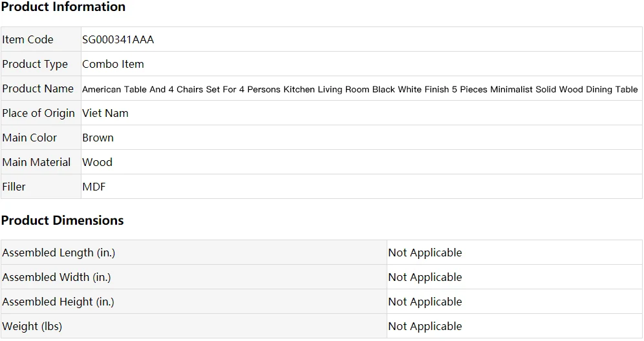644x341 pixels.
Task: Click Not Applicable beside Assembled Width
Action: point(425,278)
